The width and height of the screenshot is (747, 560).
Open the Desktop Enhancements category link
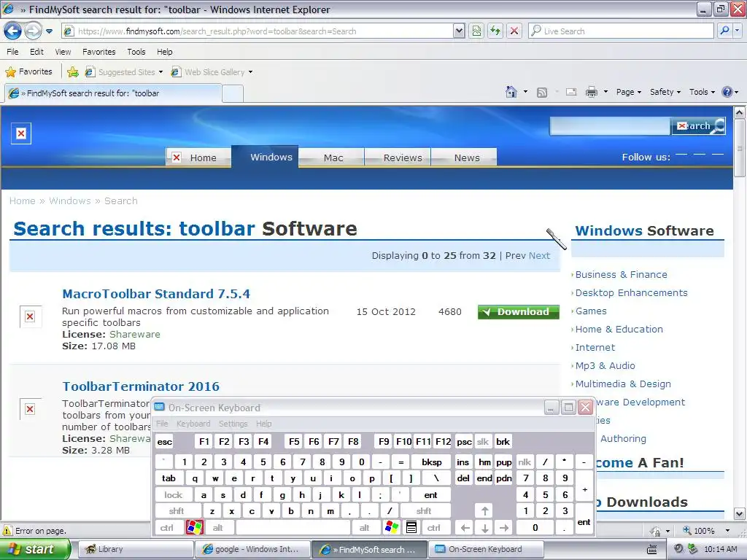[x=631, y=293]
